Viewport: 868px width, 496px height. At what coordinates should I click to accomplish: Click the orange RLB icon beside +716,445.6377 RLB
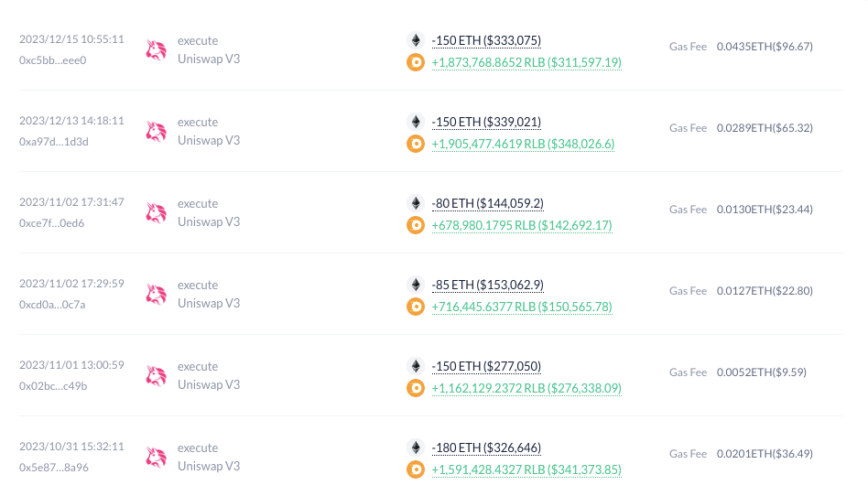coord(416,307)
